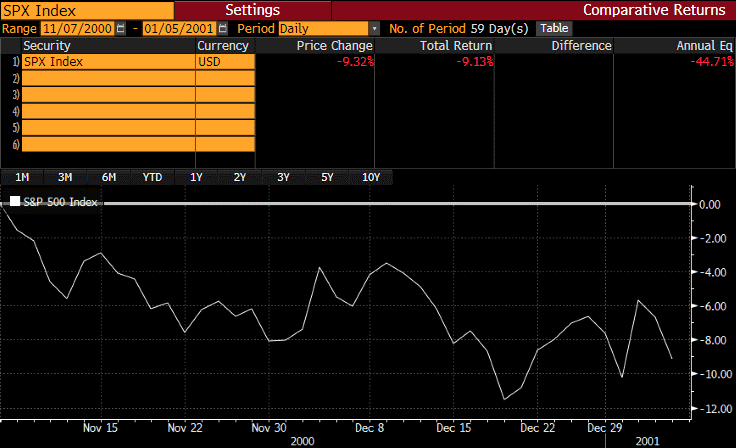Image resolution: width=736 pixels, height=448 pixels.
Task: Click the Nov 15 x-axis label
Action: pos(100,428)
